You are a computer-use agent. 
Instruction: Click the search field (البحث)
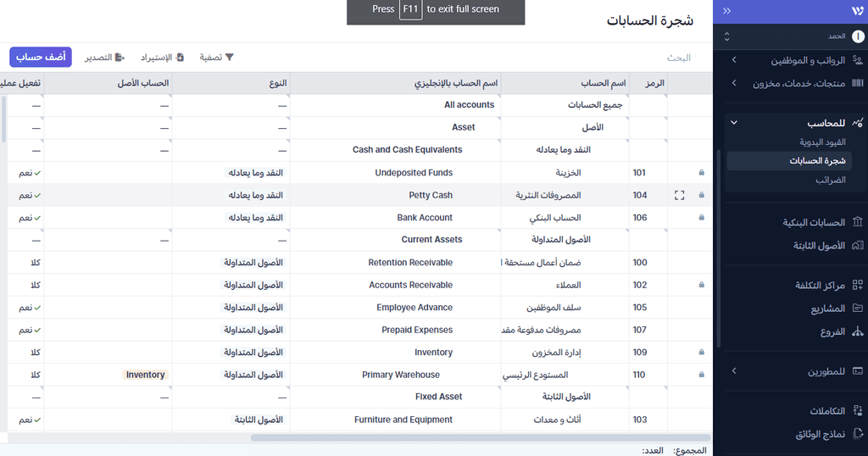678,58
